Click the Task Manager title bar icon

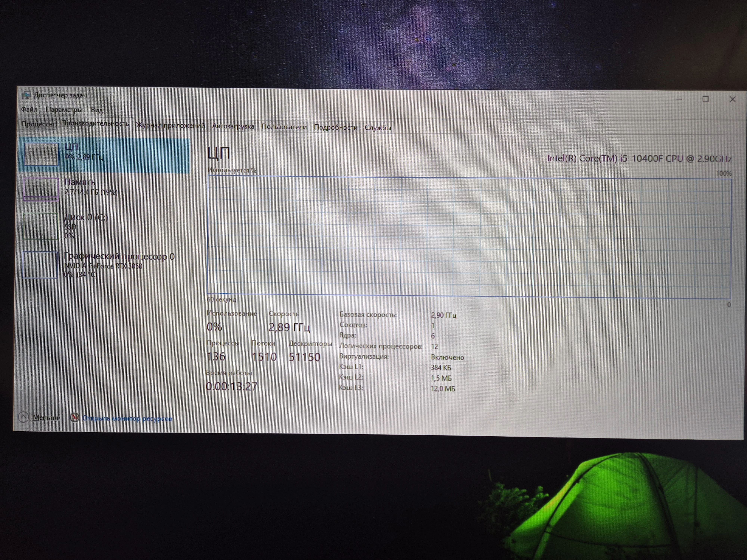click(x=26, y=95)
